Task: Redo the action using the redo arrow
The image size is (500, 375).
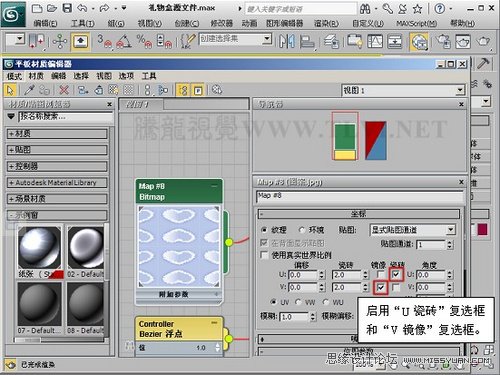Action: tap(104, 8)
